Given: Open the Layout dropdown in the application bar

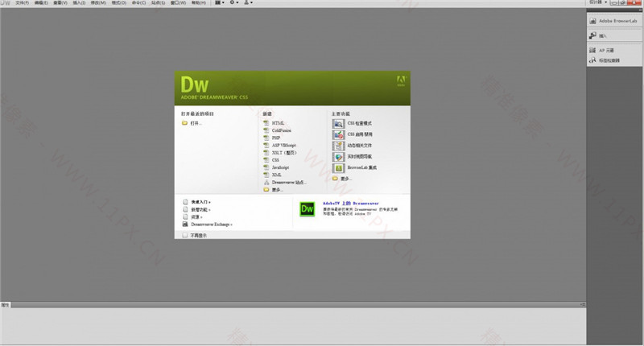Looking at the screenshot, I should coord(220,2).
